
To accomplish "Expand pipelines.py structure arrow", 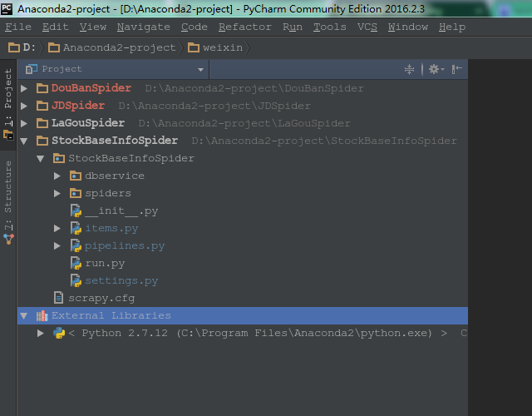I will coord(57,246).
